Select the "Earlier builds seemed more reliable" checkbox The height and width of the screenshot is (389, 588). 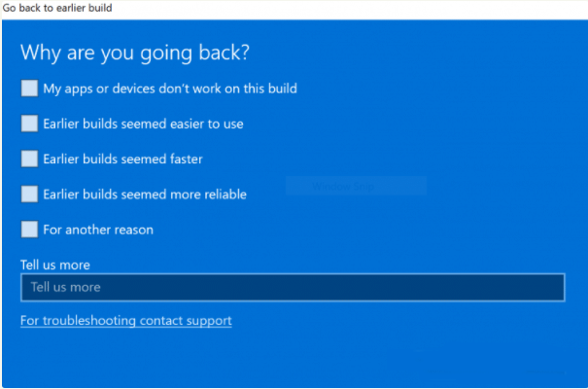(29, 194)
